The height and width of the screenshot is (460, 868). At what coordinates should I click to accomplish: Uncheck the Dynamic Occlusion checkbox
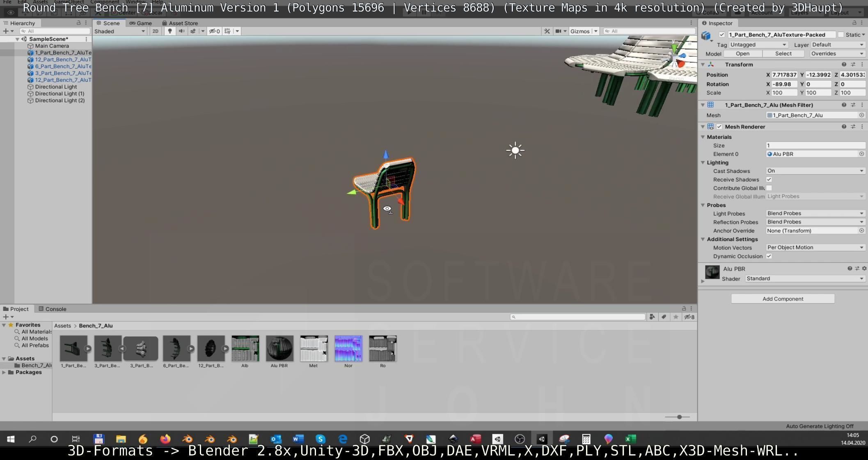[x=769, y=256]
